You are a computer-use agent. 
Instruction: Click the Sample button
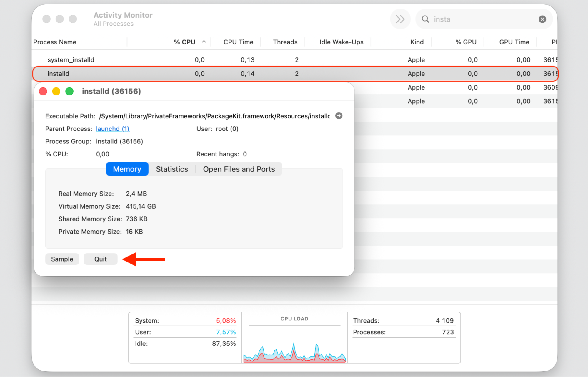tap(62, 259)
